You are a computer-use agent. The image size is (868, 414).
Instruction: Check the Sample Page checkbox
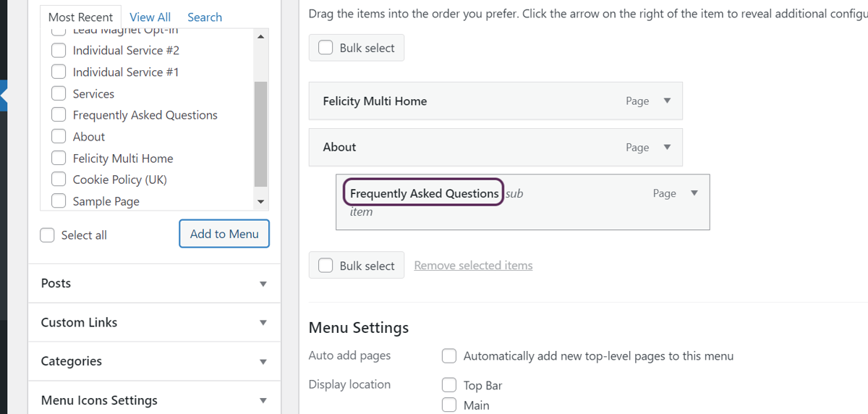click(x=59, y=201)
